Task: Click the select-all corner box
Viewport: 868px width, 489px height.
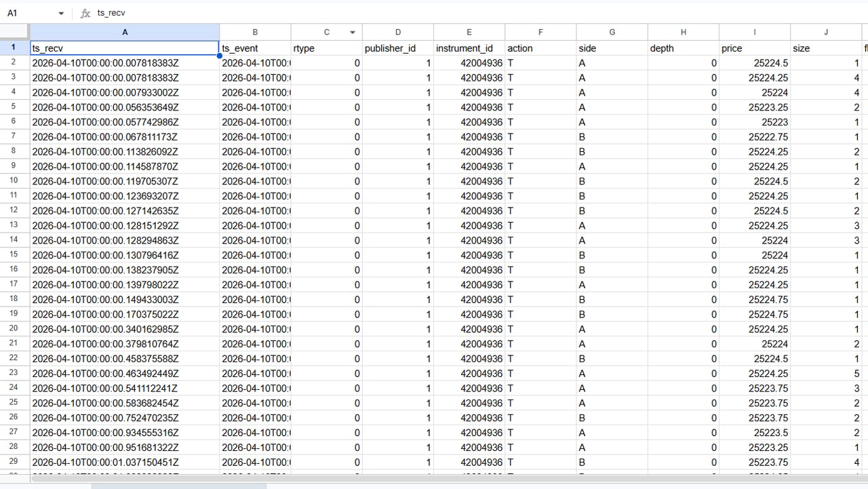Action: 14,32
